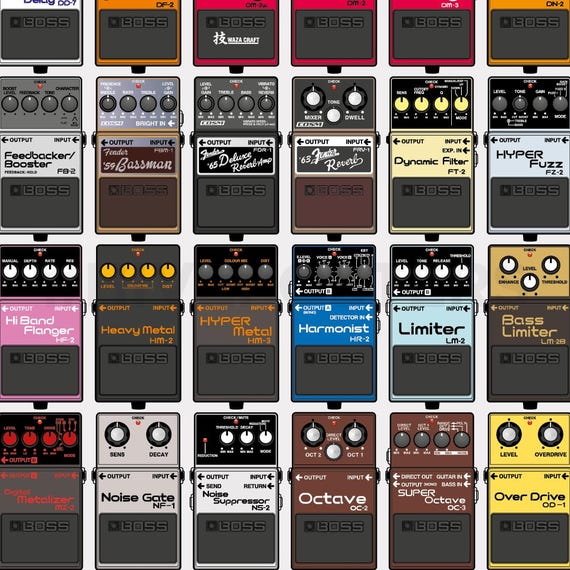Click the CHECK LED on Heavy Metal HM-2
570x570 pixels.
pos(138,254)
